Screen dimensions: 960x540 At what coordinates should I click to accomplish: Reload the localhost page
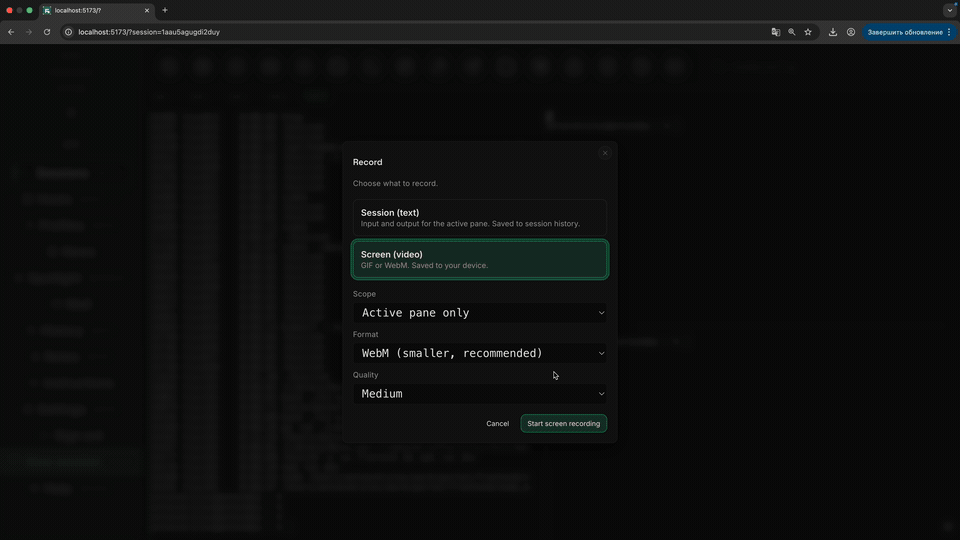(x=47, y=32)
